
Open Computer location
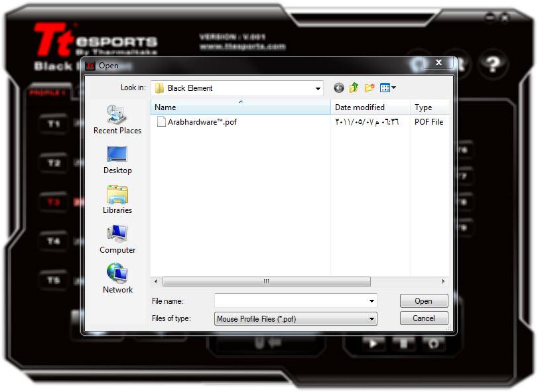tap(117, 239)
